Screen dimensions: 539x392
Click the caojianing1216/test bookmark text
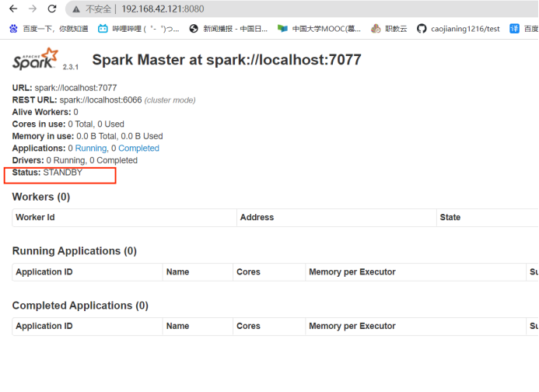pos(465,29)
